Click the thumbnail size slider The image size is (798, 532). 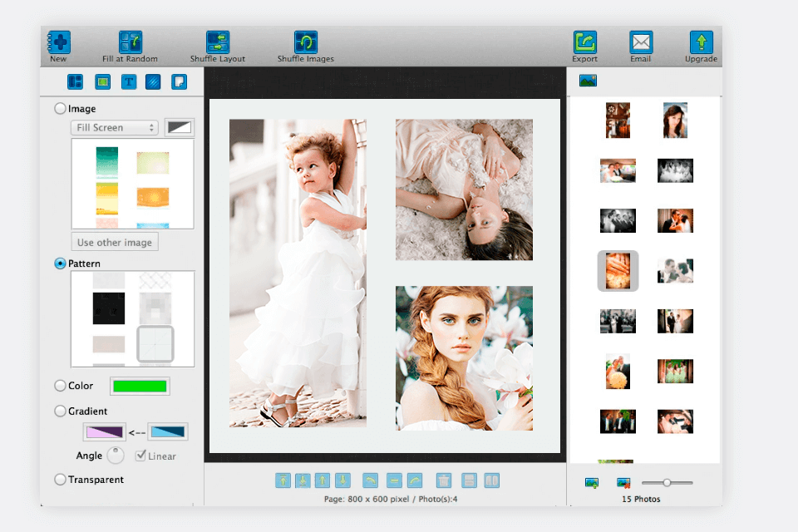[667, 481]
